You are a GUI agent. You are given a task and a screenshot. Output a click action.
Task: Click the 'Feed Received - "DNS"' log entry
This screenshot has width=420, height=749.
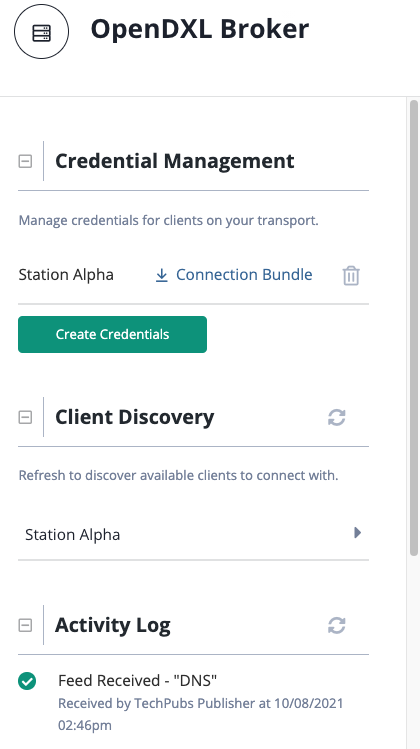click(138, 680)
